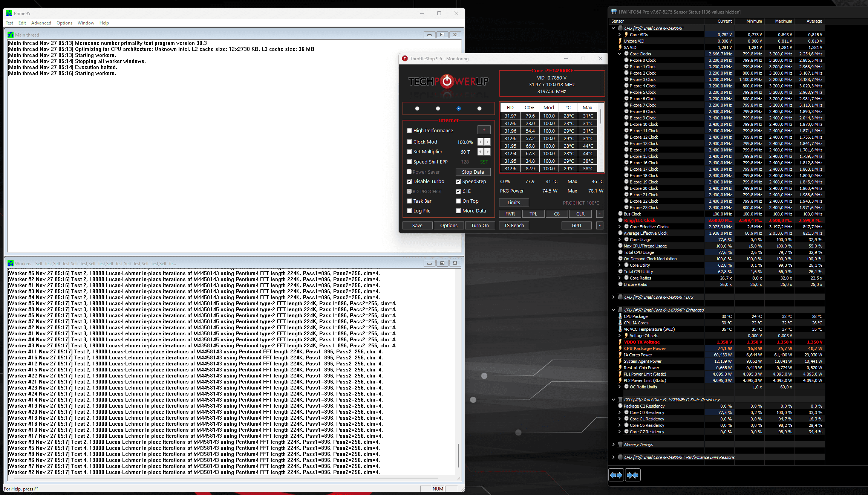This screenshot has height=495, width=868.
Task: Click the SA VID lightning icon
Action: 620,47
